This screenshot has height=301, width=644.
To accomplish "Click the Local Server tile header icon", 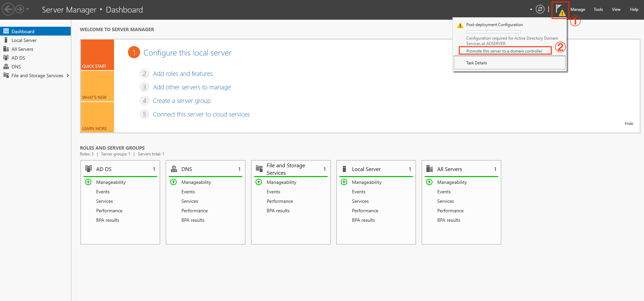I will click(345, 169).
